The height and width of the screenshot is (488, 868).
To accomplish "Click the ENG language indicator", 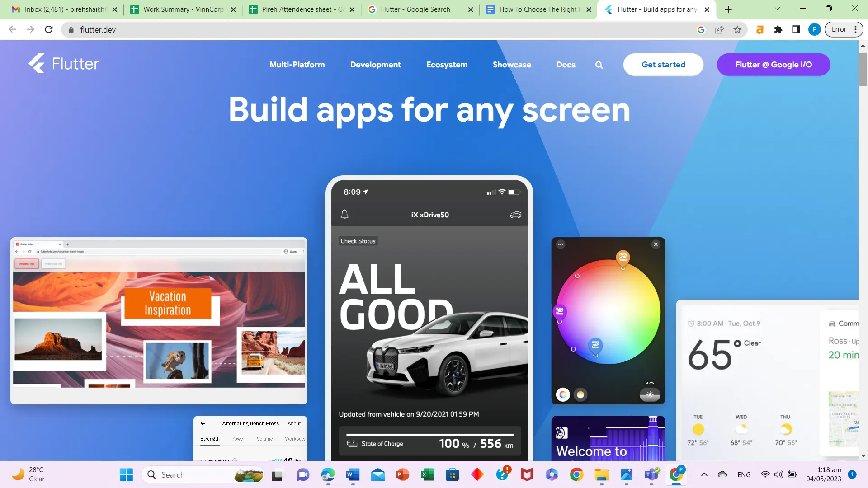I will (x=744, y=475).
